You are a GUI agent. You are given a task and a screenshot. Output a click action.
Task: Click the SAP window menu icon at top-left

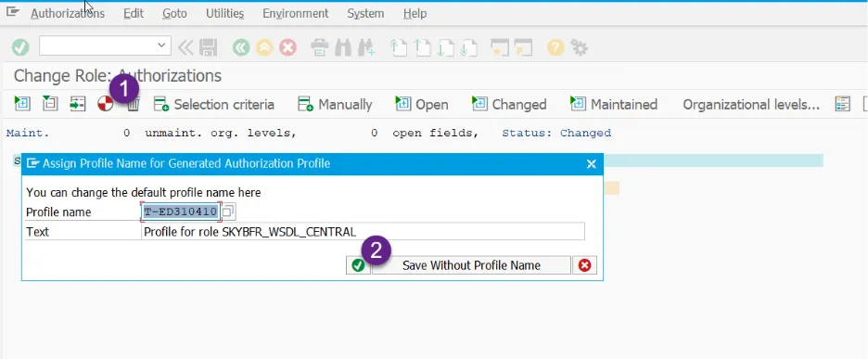coord(13,12)
